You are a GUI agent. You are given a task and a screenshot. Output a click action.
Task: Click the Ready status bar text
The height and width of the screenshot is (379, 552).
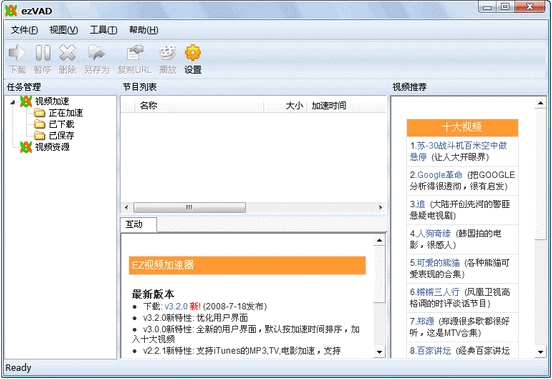(x=18, y=368)
